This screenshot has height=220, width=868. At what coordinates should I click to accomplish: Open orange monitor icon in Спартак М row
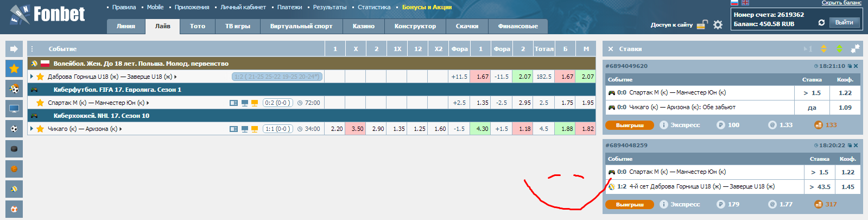pos(255,103)
